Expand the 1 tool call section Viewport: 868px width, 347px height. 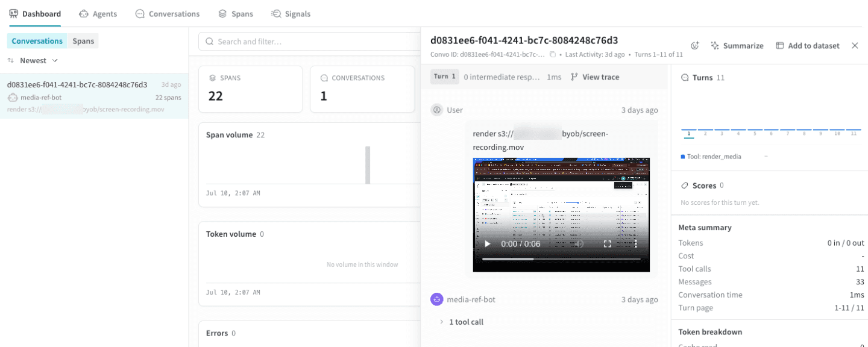pyautogui.click(x=462, y=322)
